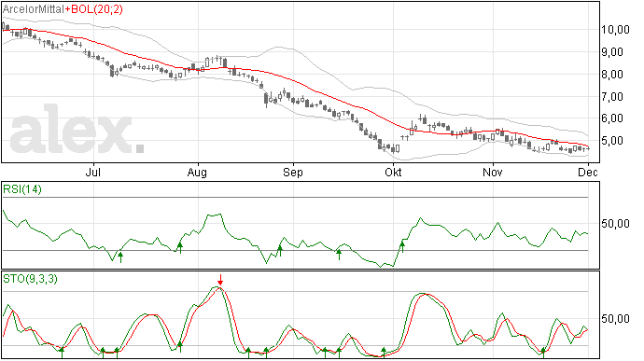Click the red sell arrow in STO panel
The image size is (644, 361).
(x=220, y=280)
